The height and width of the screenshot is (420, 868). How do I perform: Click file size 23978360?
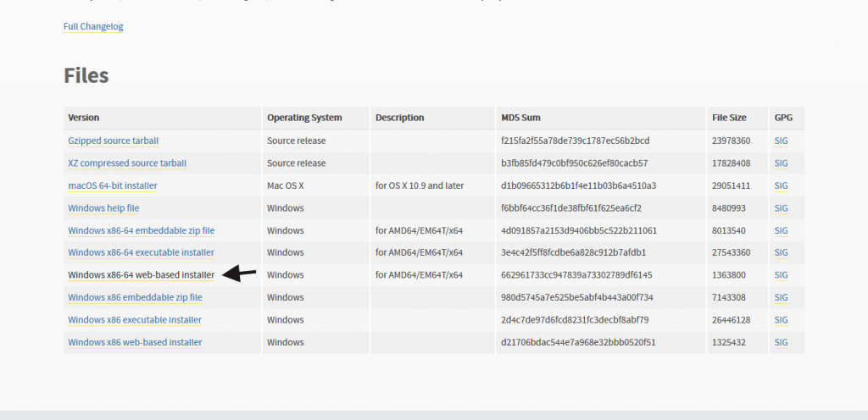point(732,141)
